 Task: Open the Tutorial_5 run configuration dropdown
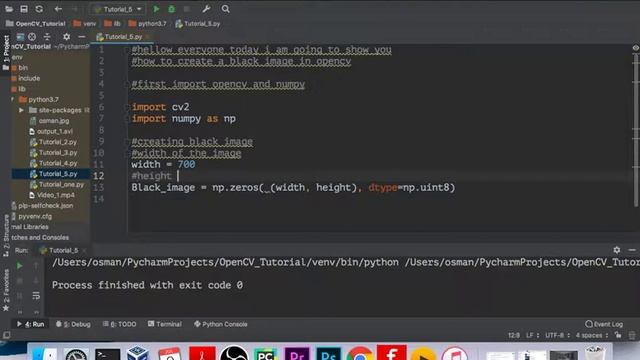coord(118,9)
